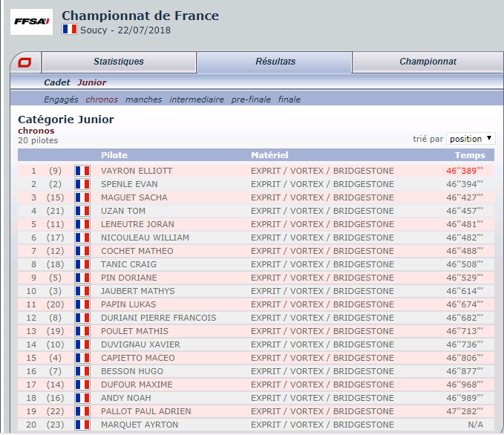The height and width of the screenshot is (435, 504).
Task: Click the flag icon next to POULET MATHIS
Action: pos(82,331)
